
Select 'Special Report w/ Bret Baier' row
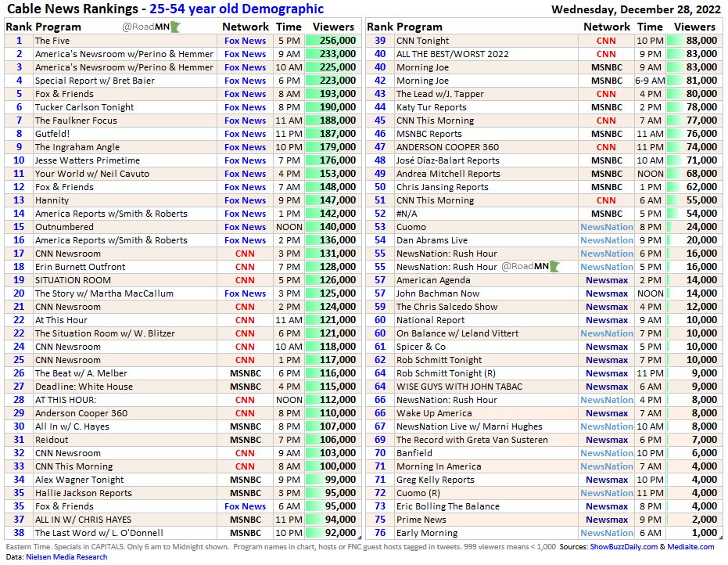(183, 81)
